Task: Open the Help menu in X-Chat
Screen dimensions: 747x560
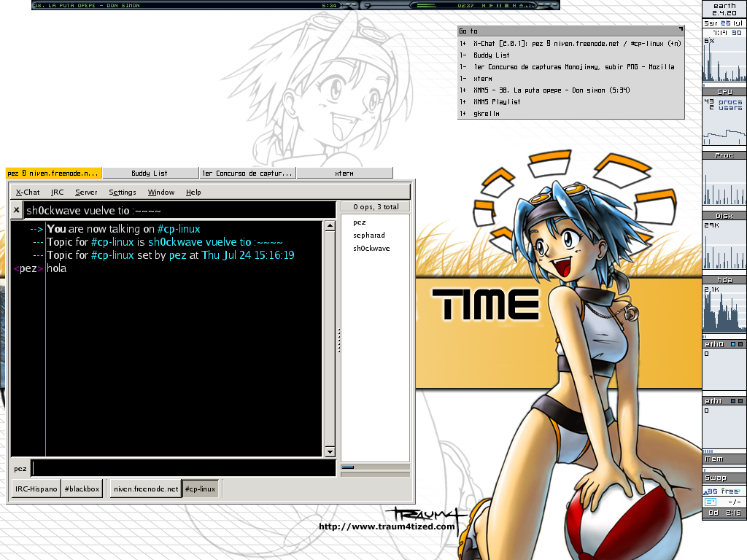Action: pyautogui.click(x=193, y=192)
